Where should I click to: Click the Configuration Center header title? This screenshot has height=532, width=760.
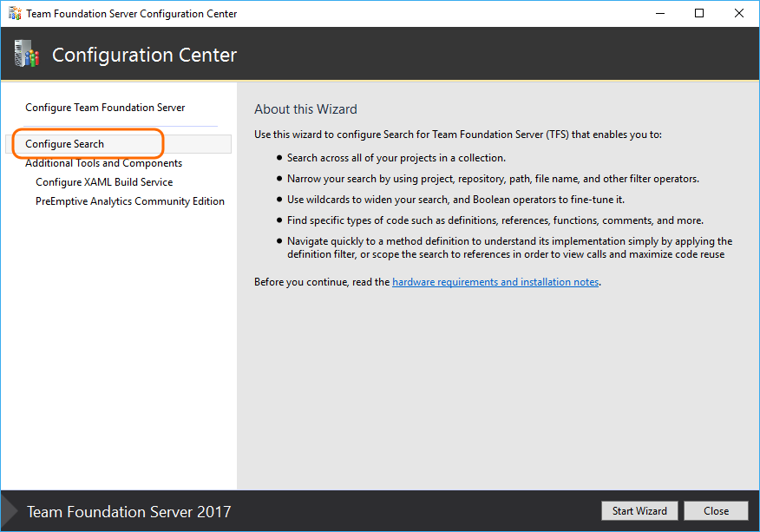coord(144,55)
